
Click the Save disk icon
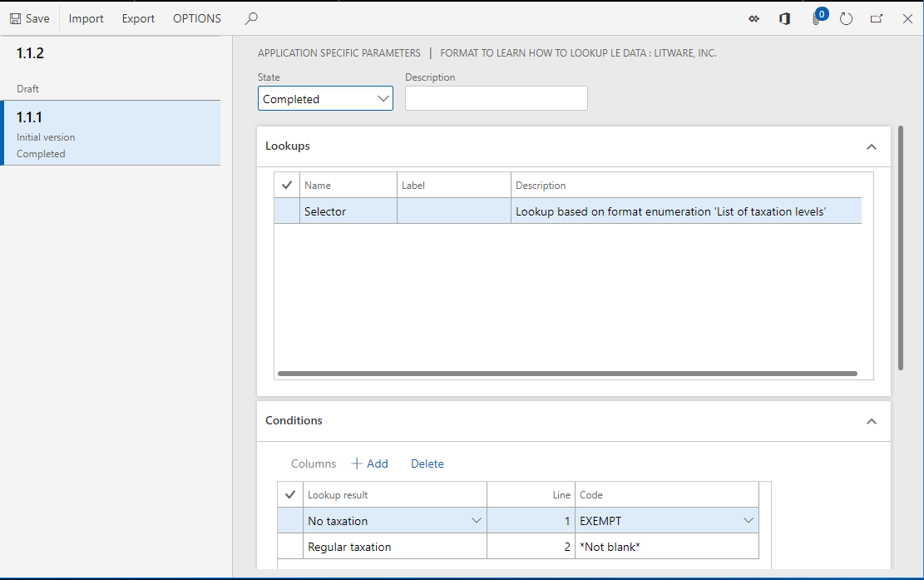point(15,19)
